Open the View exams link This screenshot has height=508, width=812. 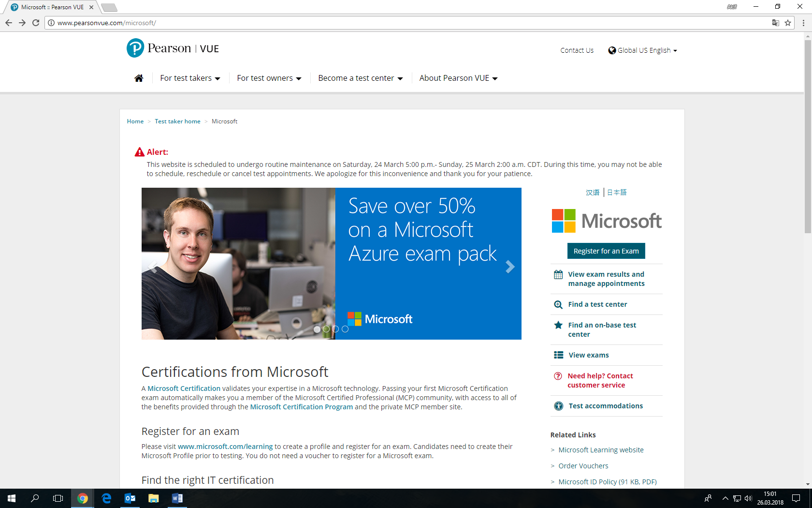(589, 355)
